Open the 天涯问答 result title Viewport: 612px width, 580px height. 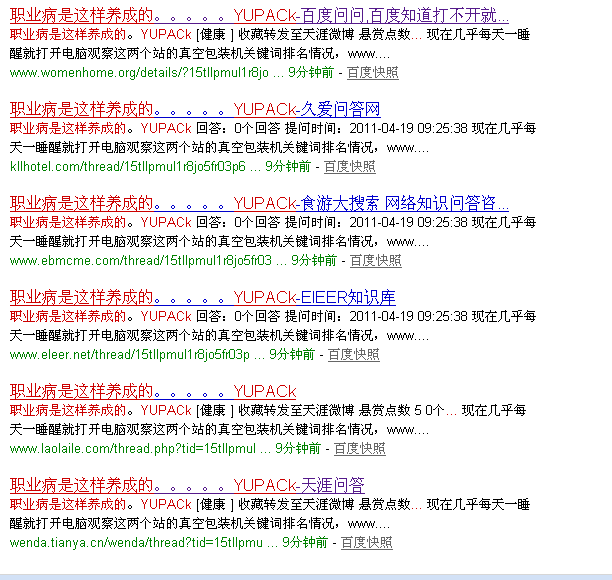[187, 486]
